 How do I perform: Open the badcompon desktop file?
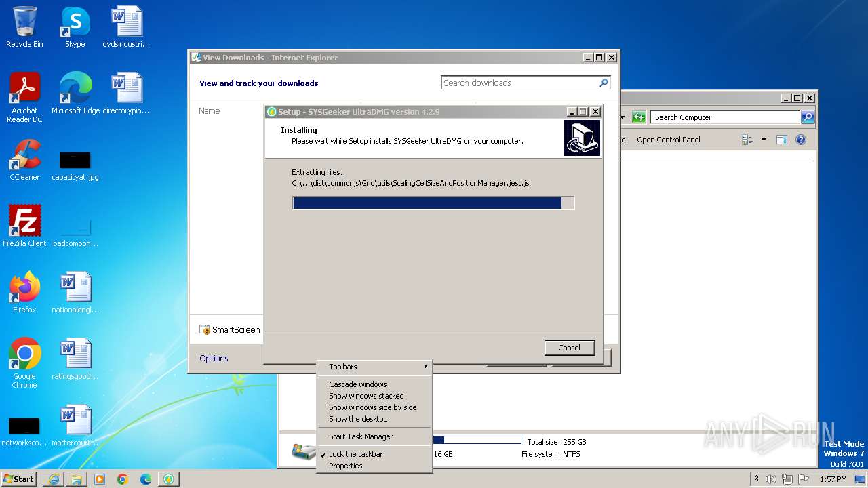point(75,232)
